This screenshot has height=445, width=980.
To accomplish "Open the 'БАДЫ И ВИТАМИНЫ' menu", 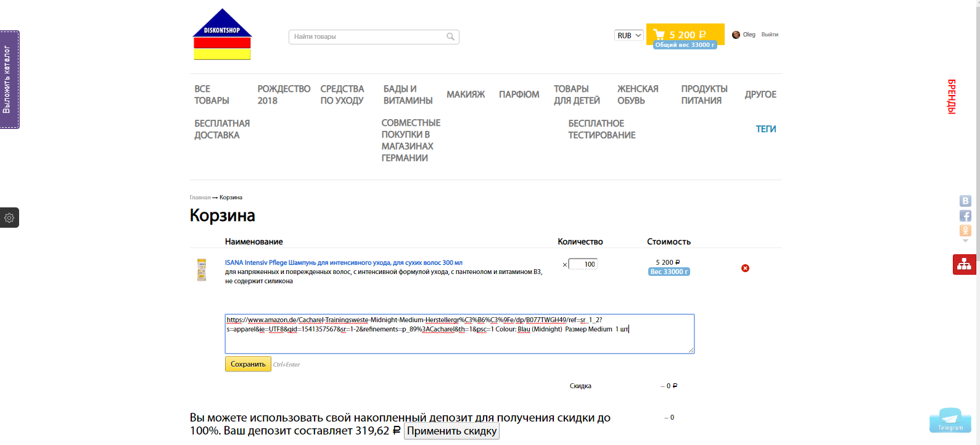I will tap(408, 94).
